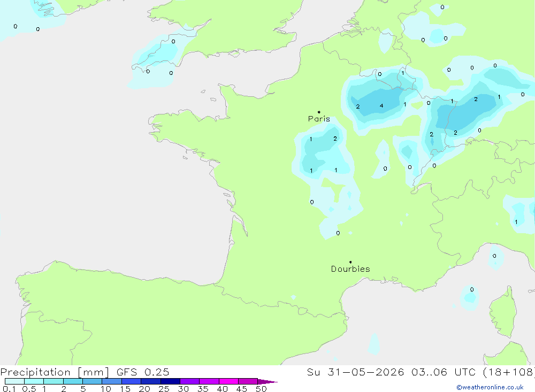
Task: Pick the 25–30 mm legend color swatch
Action: point(170,381)
